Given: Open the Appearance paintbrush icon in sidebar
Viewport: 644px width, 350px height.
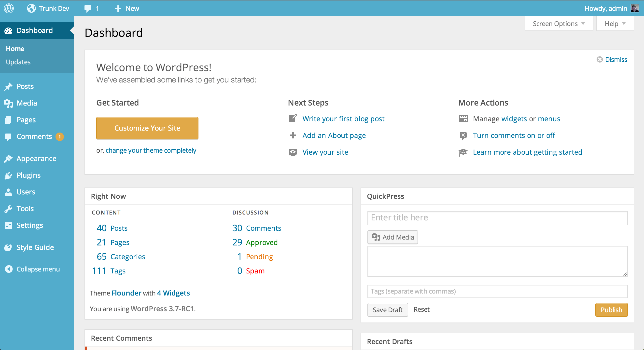Looking at the screenshot, I should [8, 159].
